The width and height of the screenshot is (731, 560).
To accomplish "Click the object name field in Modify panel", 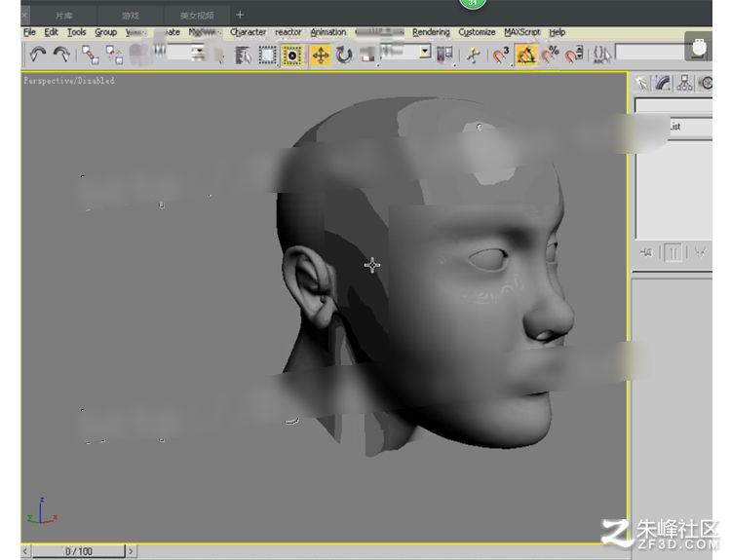I will (673, 105).
